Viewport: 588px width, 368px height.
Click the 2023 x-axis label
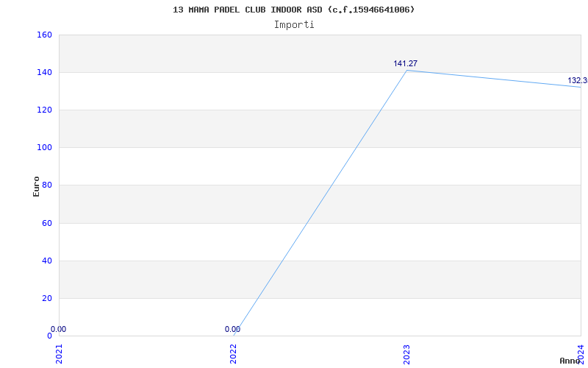(407, 354)
